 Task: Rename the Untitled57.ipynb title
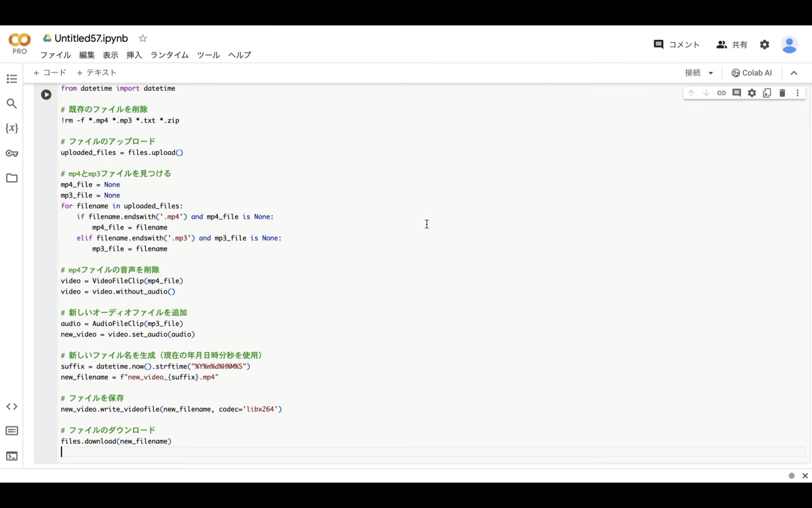pyautogui.click(x=91, y=38)
